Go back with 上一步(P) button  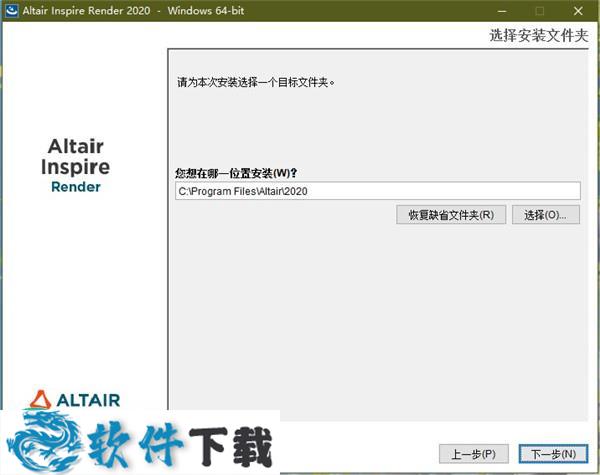474,454
